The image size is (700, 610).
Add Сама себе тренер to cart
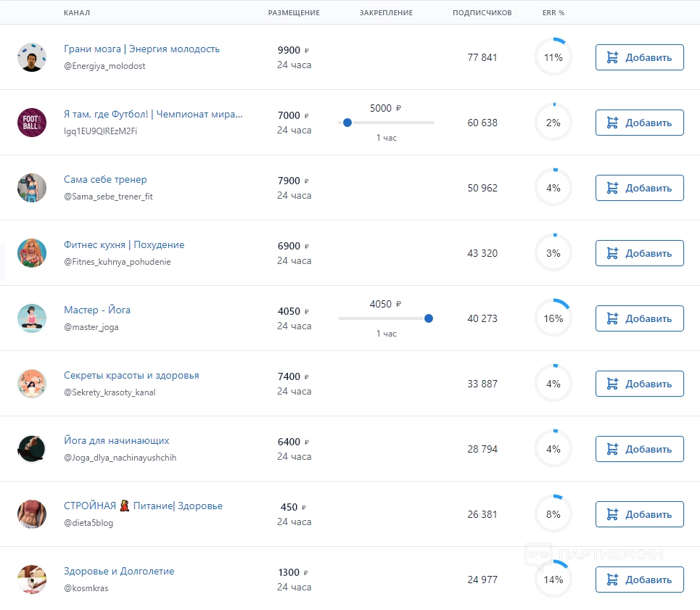(x=639, y=188)
